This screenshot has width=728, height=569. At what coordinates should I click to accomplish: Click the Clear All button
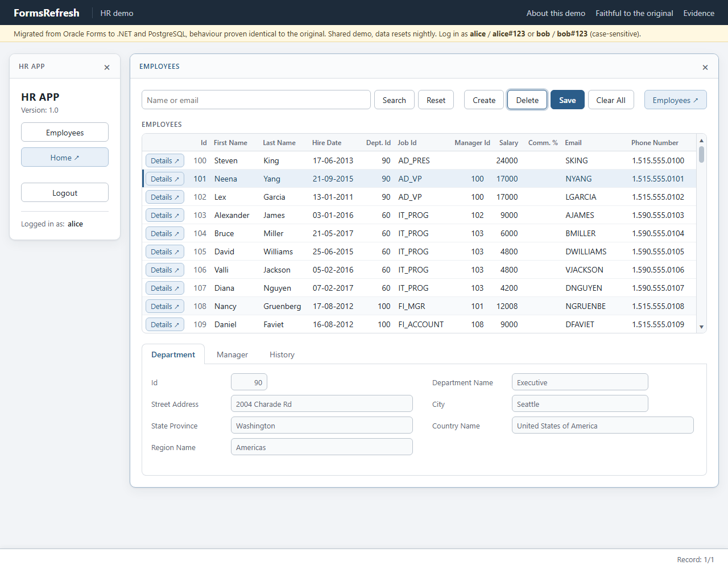611,100
